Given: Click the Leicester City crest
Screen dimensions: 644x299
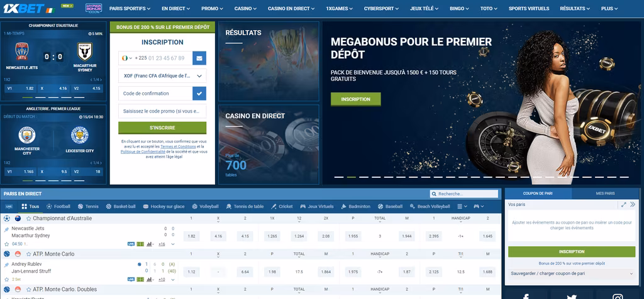Looking at the screenshot, I should [x=80, y=135].
